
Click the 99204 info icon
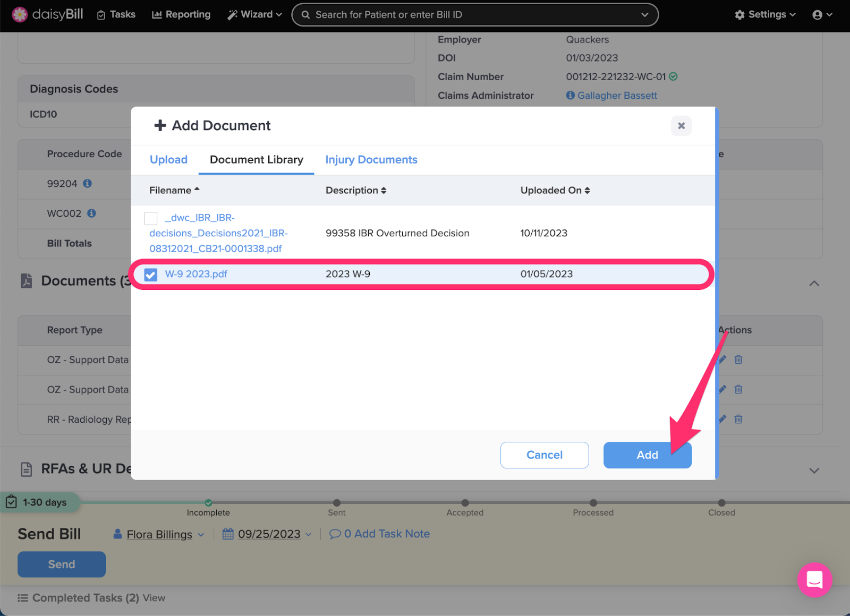[x=88, y=183]
